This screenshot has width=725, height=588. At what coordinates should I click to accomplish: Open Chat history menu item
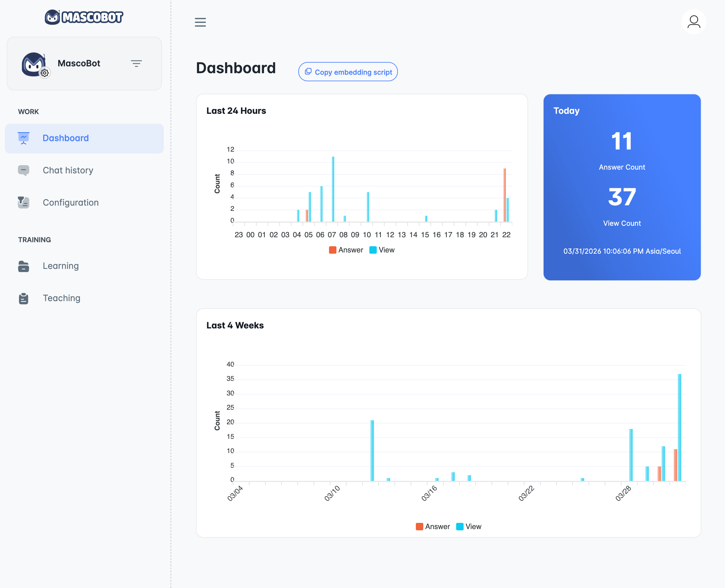point(68,170)
